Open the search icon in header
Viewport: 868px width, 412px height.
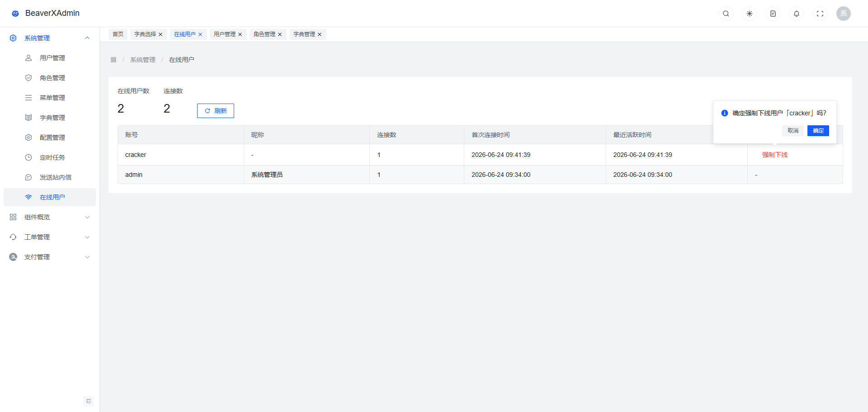coord(726,14)
